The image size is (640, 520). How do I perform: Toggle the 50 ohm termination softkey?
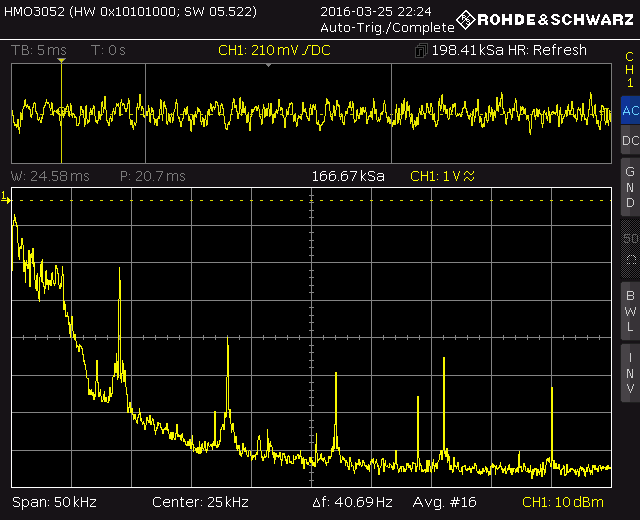(x=630, y=249)
